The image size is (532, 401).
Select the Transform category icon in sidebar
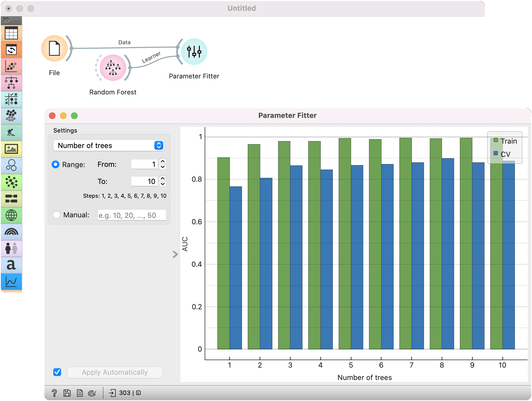click(x=11, y=50)
